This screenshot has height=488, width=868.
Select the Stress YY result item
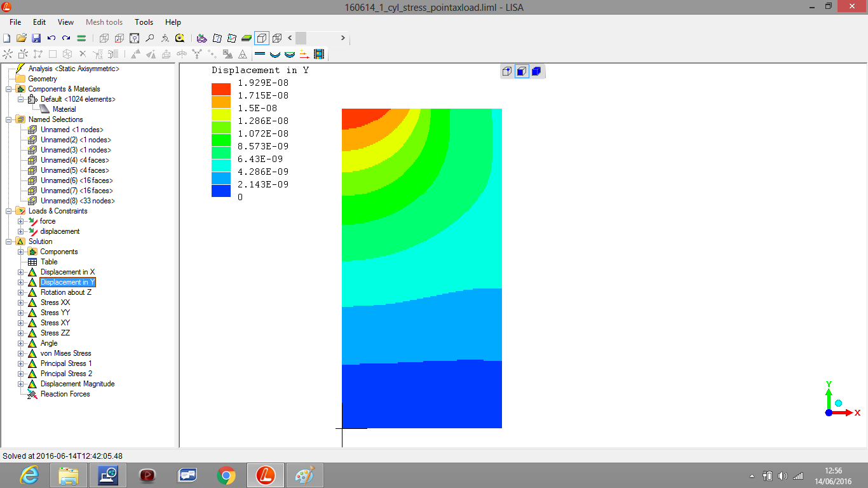55,313
